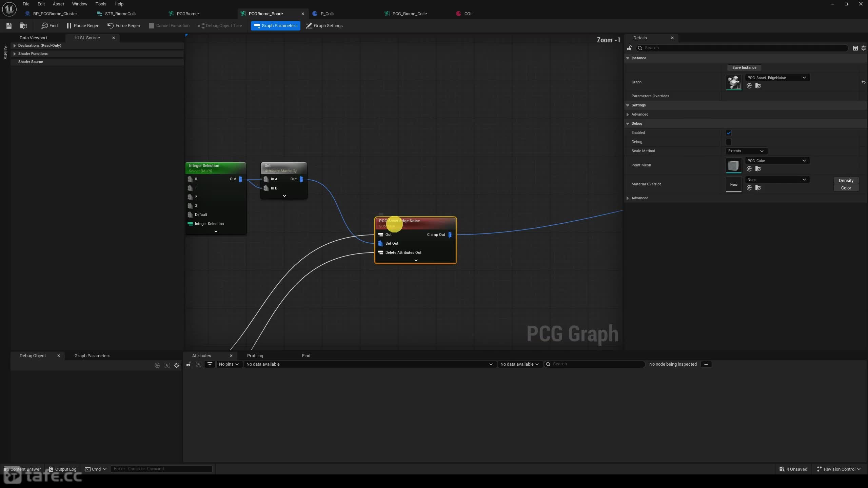Open the Debug Object panel gear settings
This screenshot has height=488, width=868.
tap(177, 365)
